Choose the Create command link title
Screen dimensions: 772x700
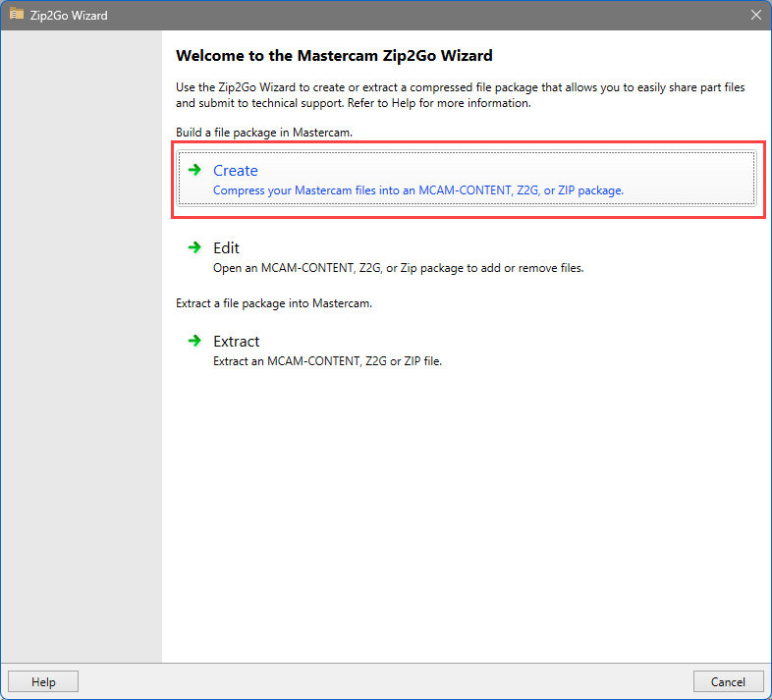(236, 170)
